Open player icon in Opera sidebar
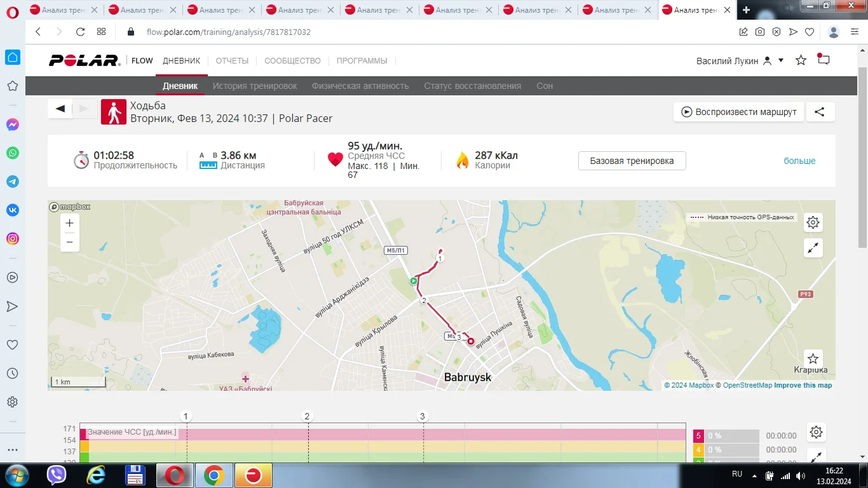The width and height of the screenshot is (868, 488). tap(12, 278)
